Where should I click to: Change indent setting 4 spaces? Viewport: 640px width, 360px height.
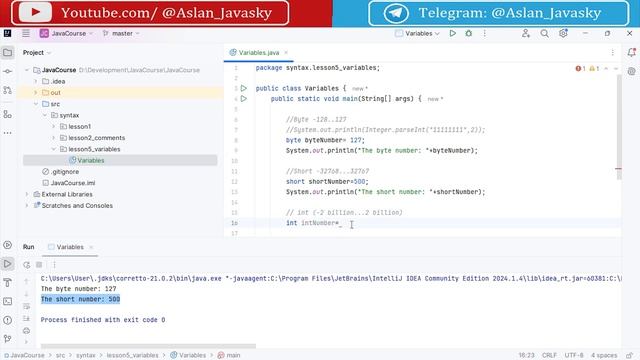point(604,356)
